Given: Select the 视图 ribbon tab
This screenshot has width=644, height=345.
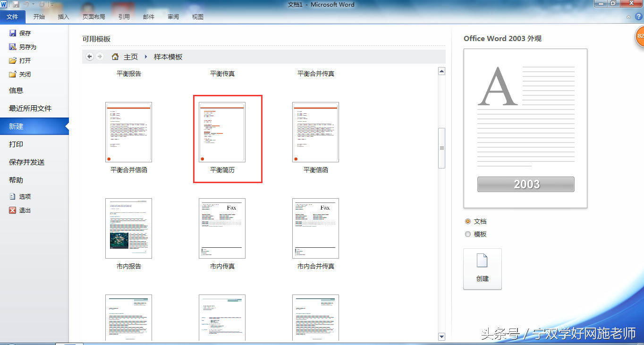Looking at the screenshot, I should (x=198, y=17).
